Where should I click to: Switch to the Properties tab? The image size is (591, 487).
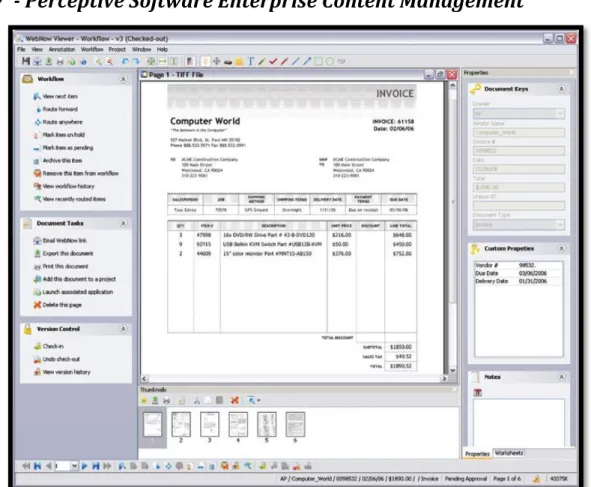477,454
